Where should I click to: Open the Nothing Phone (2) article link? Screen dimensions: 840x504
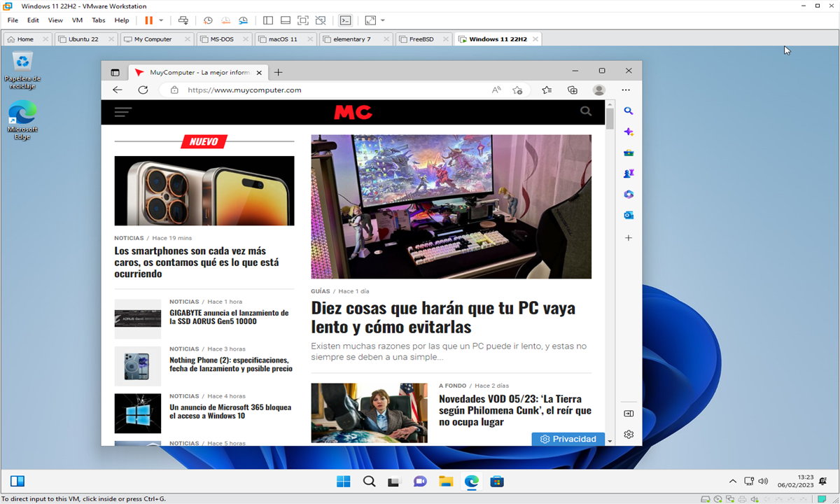point(231,364)
